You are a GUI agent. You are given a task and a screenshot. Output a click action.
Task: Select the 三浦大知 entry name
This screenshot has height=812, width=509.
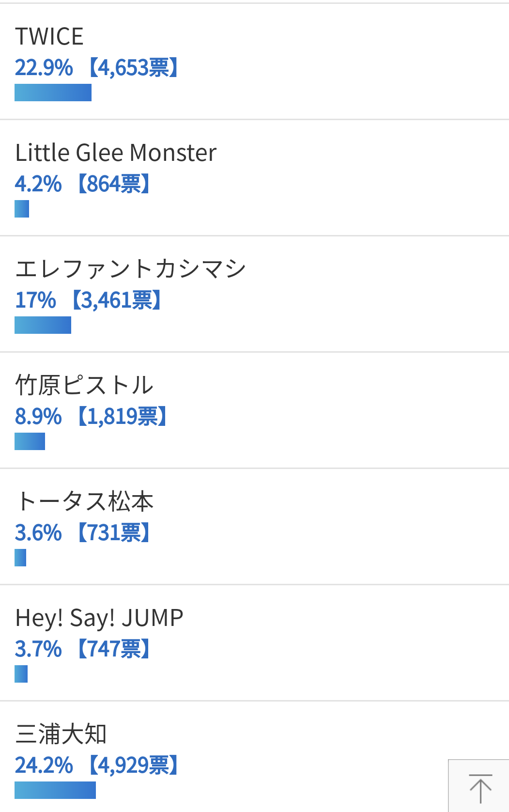coord(61,734)
